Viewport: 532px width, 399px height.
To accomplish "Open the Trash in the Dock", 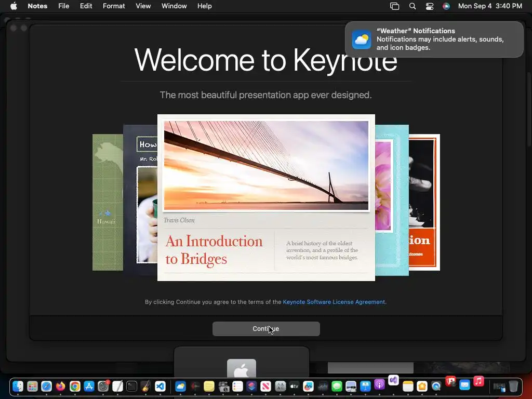I will click(514, 386).
